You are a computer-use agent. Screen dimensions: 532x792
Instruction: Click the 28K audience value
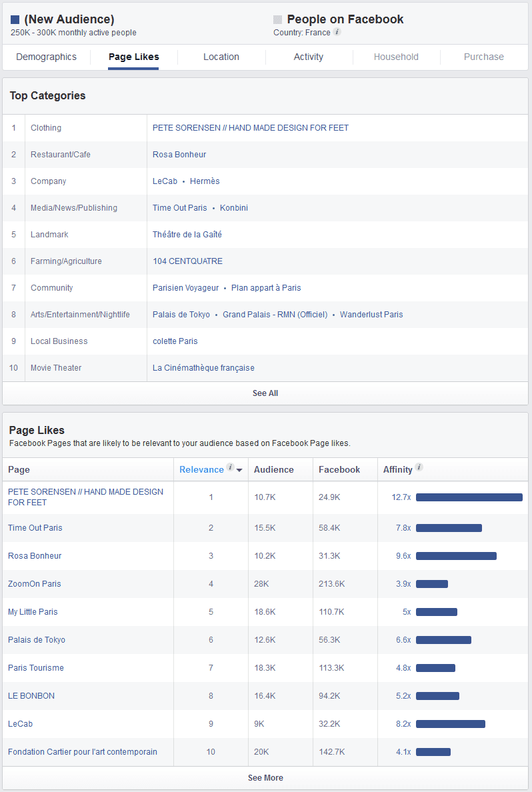261,584
